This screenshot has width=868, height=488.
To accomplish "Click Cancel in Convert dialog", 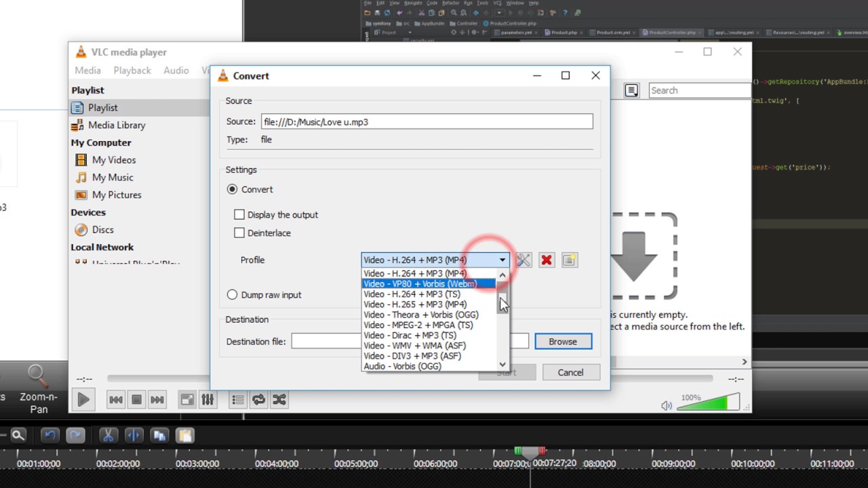I will click(570, 372).
